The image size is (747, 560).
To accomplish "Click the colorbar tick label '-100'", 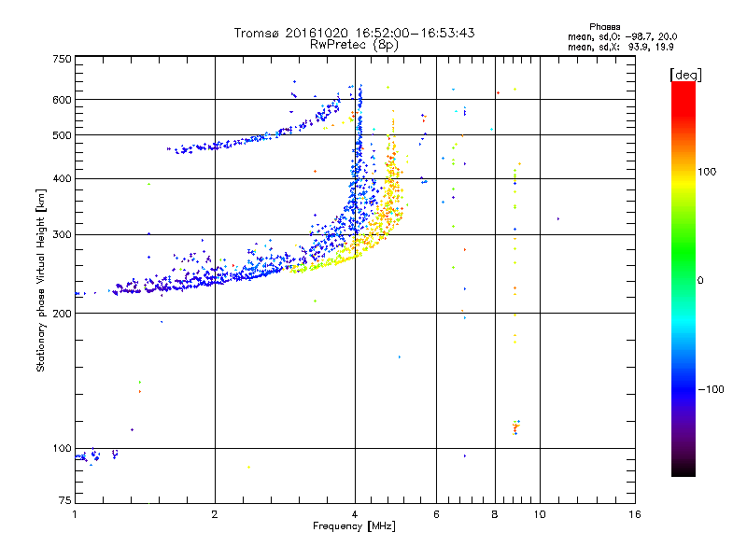I will (x=711, y=389).
